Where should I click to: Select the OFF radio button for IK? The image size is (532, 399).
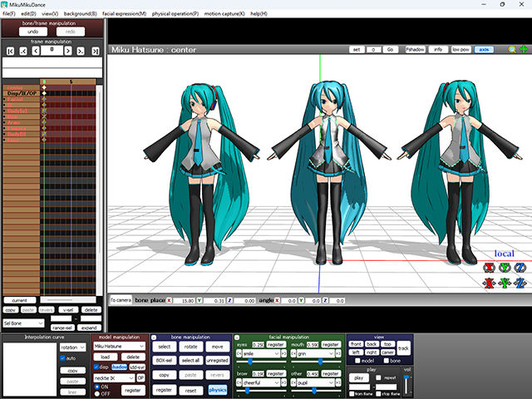pyautogui.click(x=96, y=393)
